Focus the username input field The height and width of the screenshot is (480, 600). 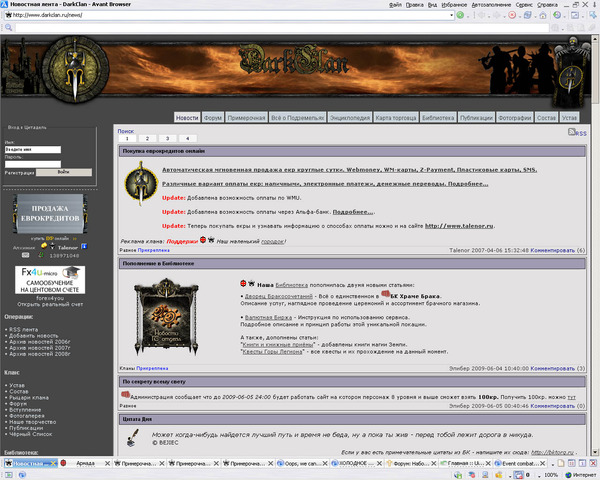click(x=33, y=150)
